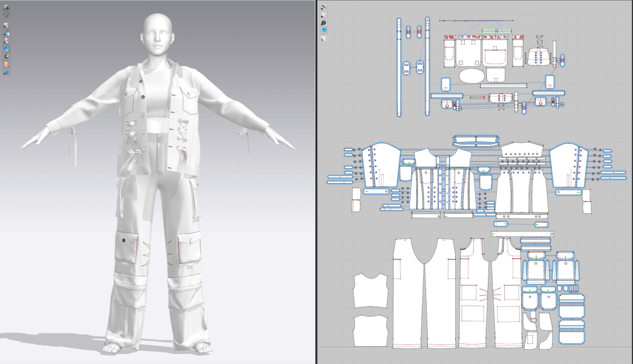The width and height of the screenshot is (633, 364).
Task: Click the high quality render icon in 3D window
Action: (6, 7)
